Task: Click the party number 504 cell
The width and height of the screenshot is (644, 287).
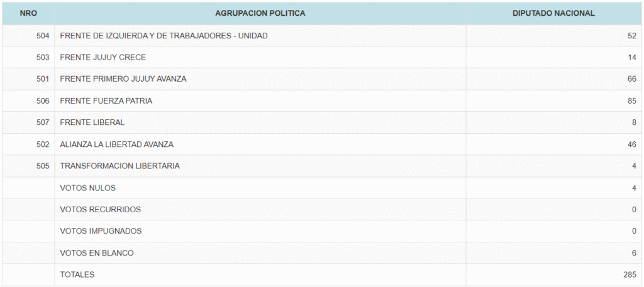Action: [x=43, y=36]
